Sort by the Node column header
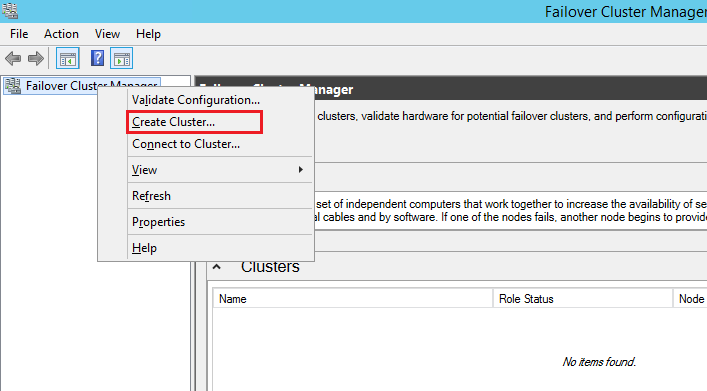This screenshot has width=707, height=391. (x=690, y=299)
